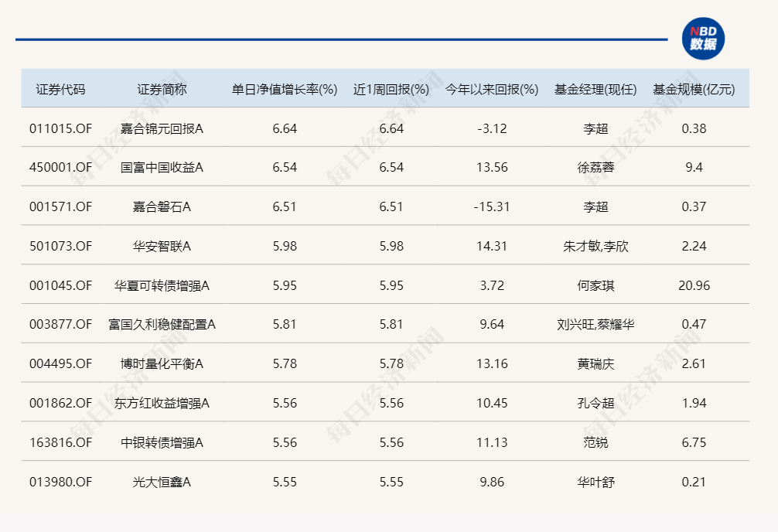Select the 基金经理(现任) column header
The height and width of the screenshot is (532, 778).
[x=595, y=90]
